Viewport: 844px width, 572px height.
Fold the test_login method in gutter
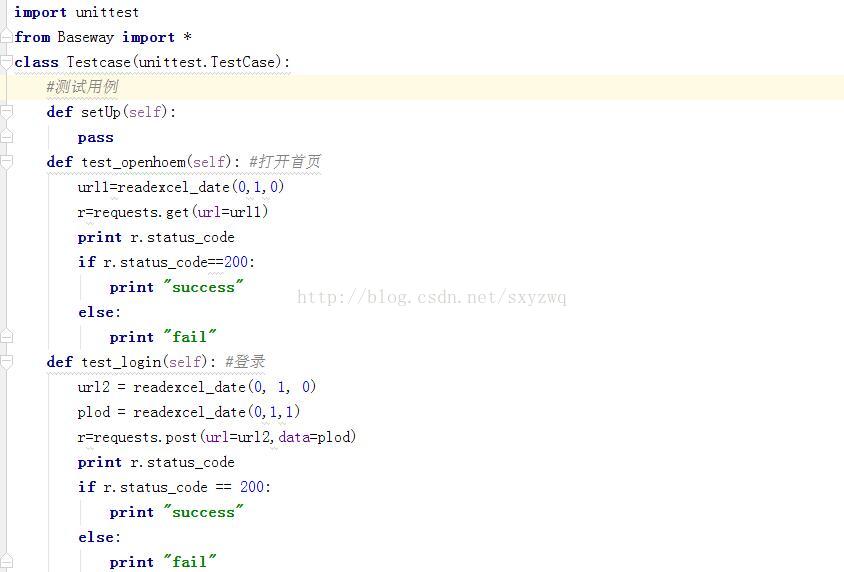click(6, 362)
